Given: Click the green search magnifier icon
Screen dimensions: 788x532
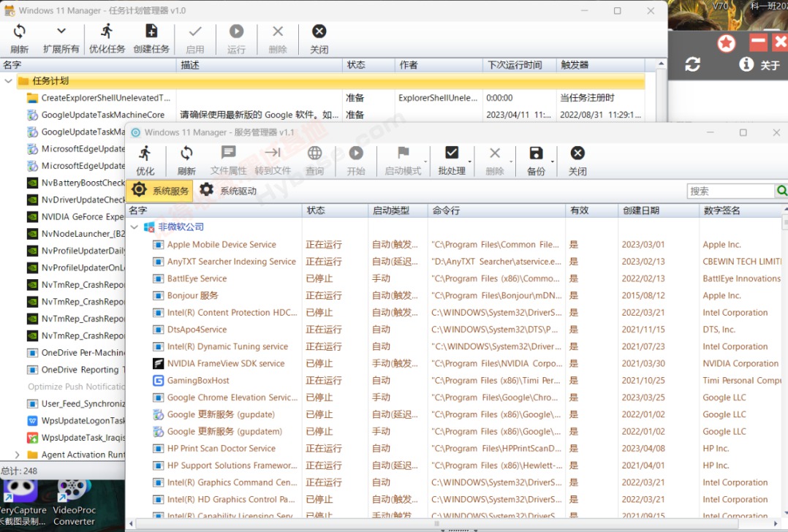Looking at the screenshot, I should (781, 191).
